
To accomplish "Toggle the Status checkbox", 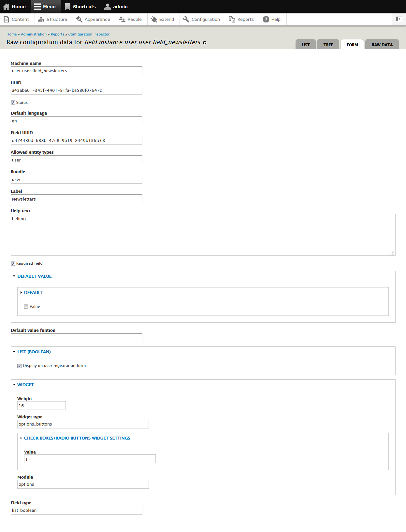I will (x=13, y=103).
